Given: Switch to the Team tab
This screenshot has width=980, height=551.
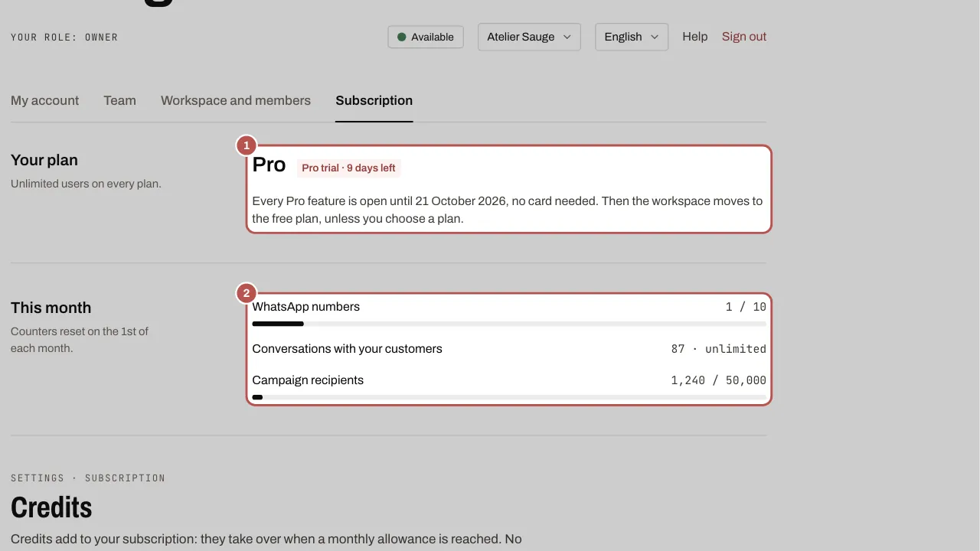Looking at the screenshot, I should coord(120,100).
